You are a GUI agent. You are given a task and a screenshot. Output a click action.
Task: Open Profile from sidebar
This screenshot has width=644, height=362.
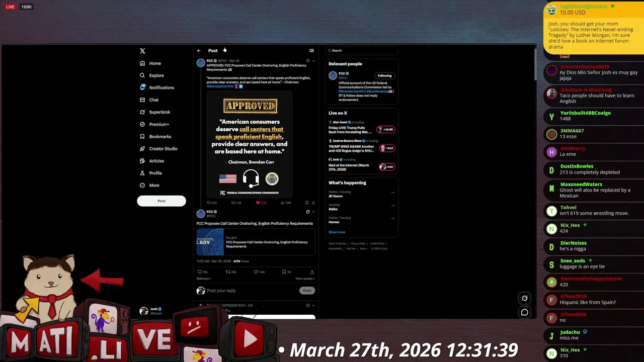click(x=150, y=173)
